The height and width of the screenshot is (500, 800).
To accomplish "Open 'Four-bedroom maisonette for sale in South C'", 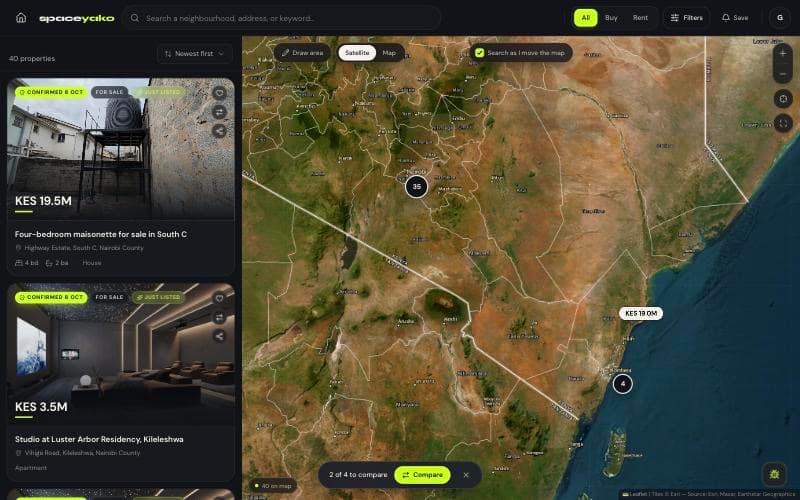I will point(101,234).
